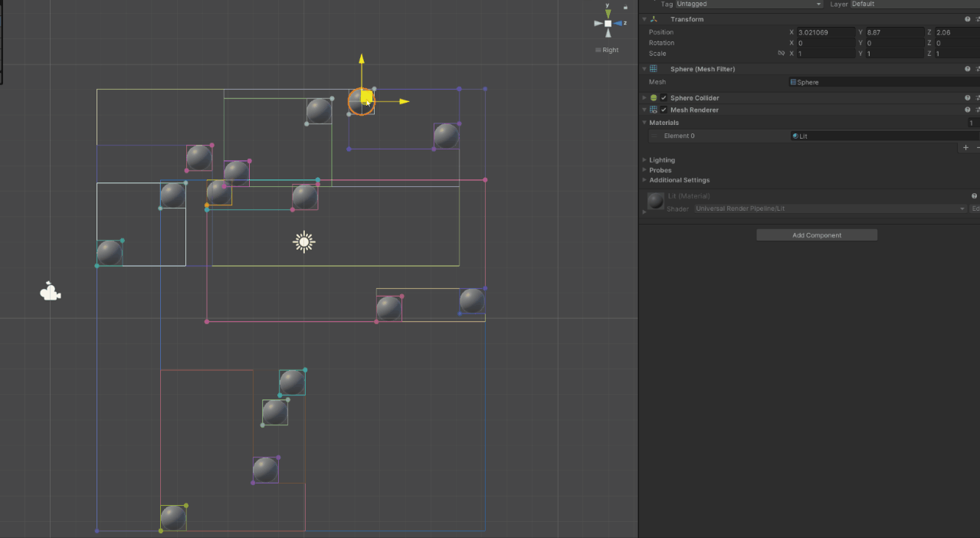The height and width of the screenshot is (538, 980).
Task: Click the Right orientation label under the gizmo
Action: pyautogui.click(x=611, y=50)
